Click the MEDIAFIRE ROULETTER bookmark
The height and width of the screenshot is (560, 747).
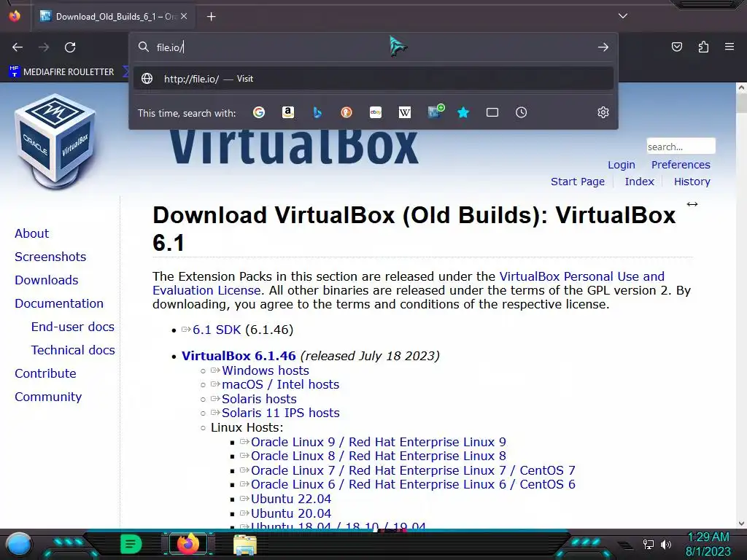point(62,72)
